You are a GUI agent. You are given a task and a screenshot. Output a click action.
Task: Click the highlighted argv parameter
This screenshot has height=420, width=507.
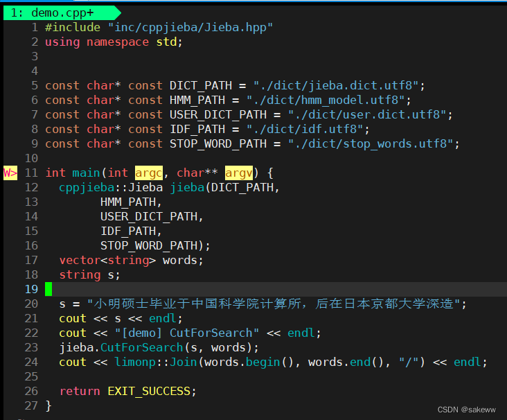click(x=239, y=173)
